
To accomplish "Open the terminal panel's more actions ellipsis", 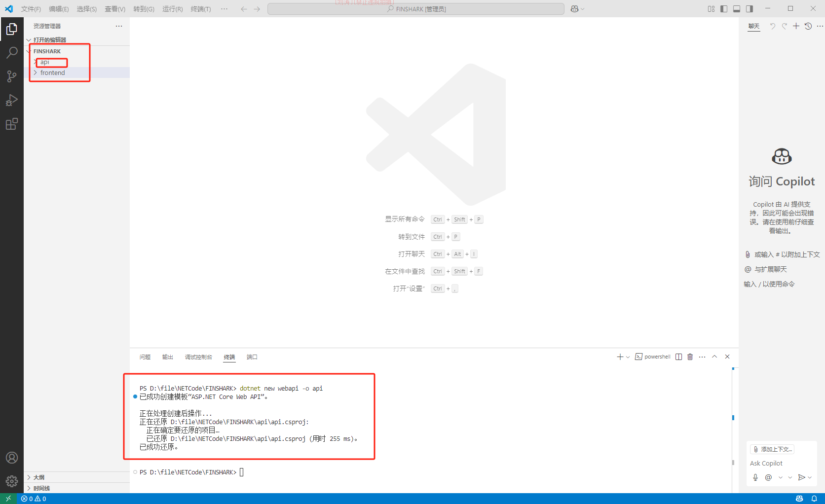I will [x=702, y=357].
